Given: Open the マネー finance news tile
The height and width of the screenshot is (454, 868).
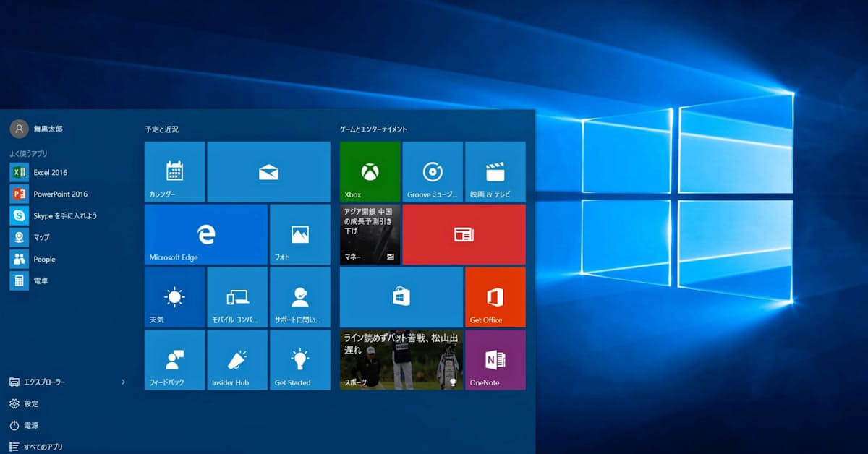Looking at the screenshot, I should click(x=370, y=234).
